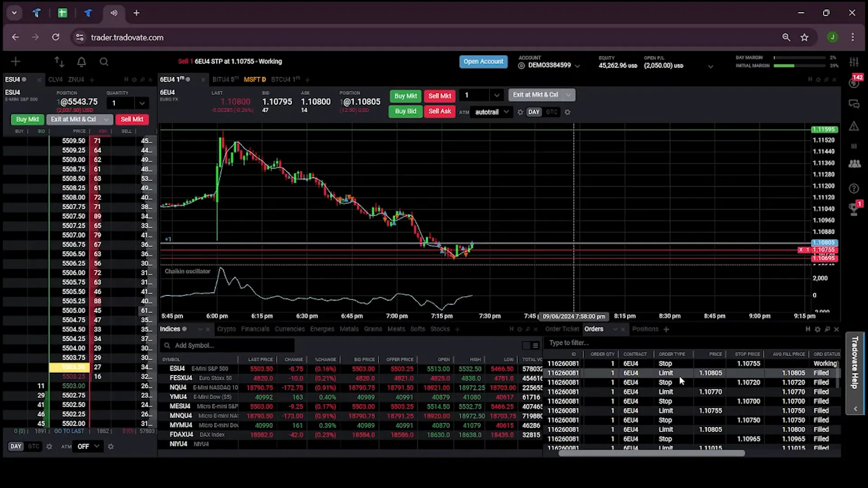Open the DOM ATM settings gear
Screen dimensions: 868x488
coord(110,447)
